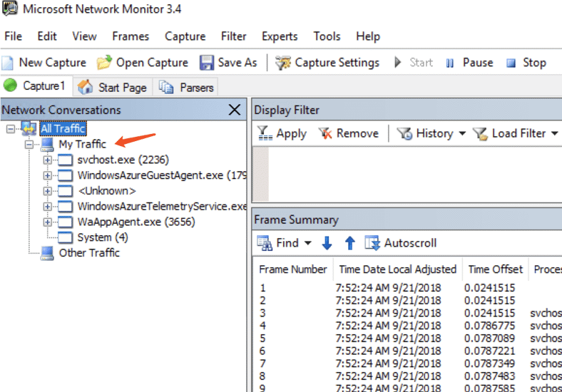Click the Save As floppy disk icon
562x392 pixels.
coord(207,63)
